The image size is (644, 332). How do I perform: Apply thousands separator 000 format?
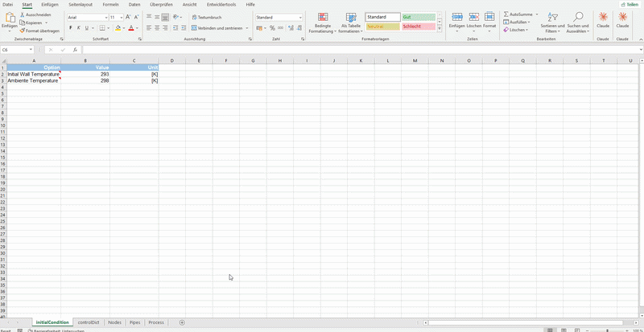(280, 28)
